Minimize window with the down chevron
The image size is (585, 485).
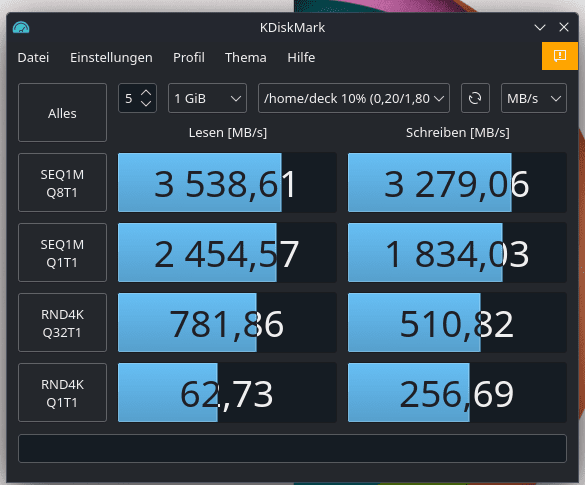(x=539, y=27)
